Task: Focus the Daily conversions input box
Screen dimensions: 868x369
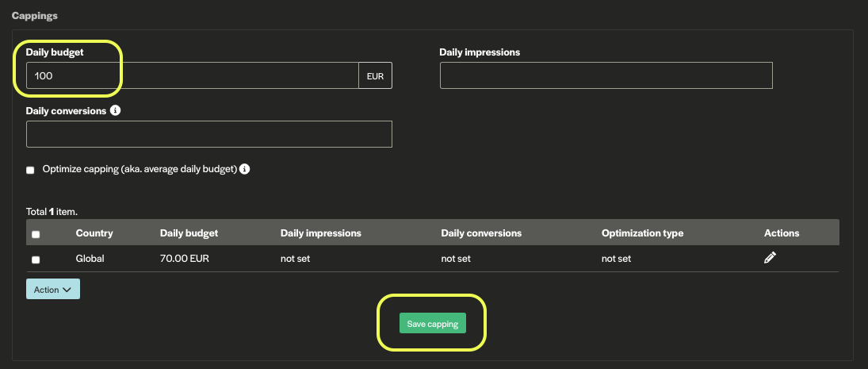Action: point(209,134)
